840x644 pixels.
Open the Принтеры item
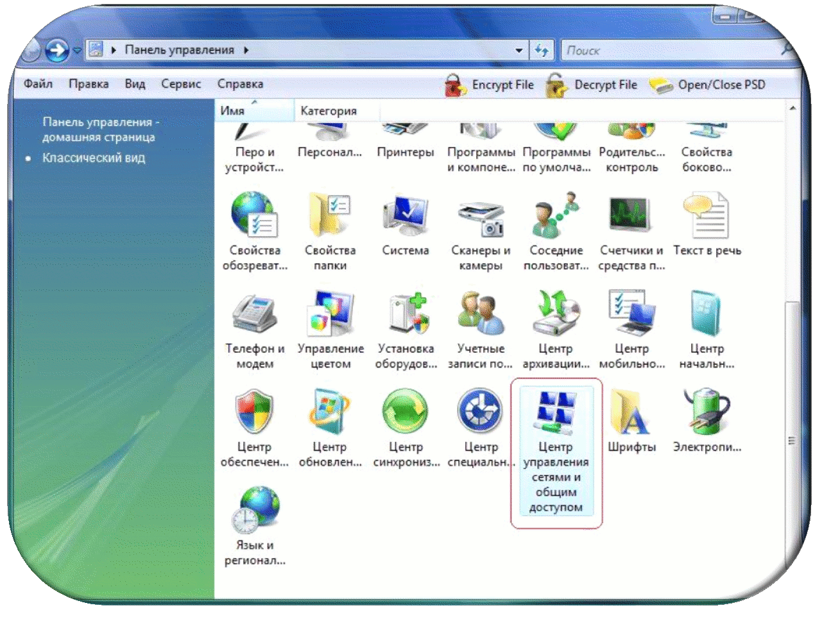405,140
